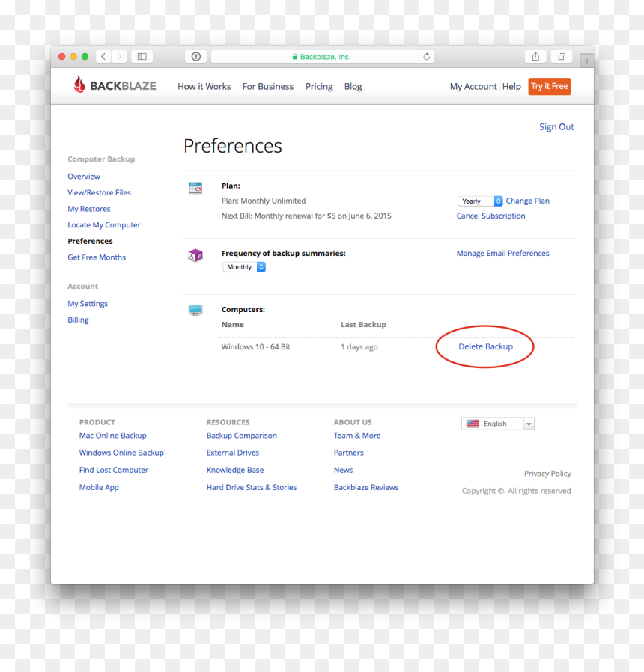644x672 pixels.
Task: Click Cancel Subscription link
Action: [490, 216]
